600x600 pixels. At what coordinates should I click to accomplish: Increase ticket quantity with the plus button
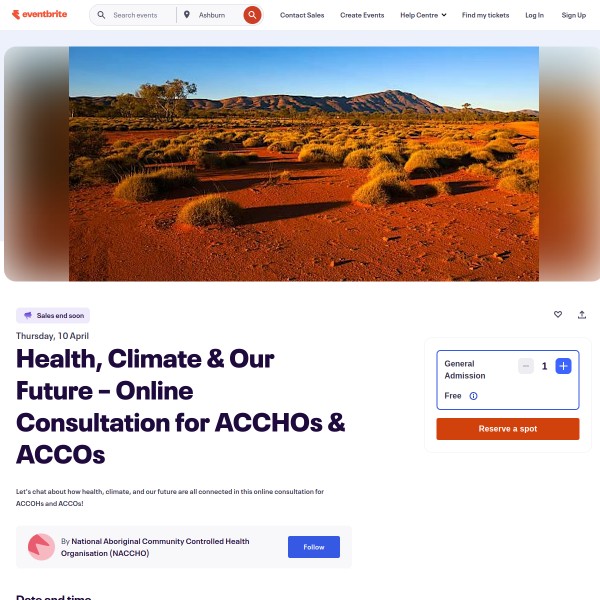tap(563, 366)
